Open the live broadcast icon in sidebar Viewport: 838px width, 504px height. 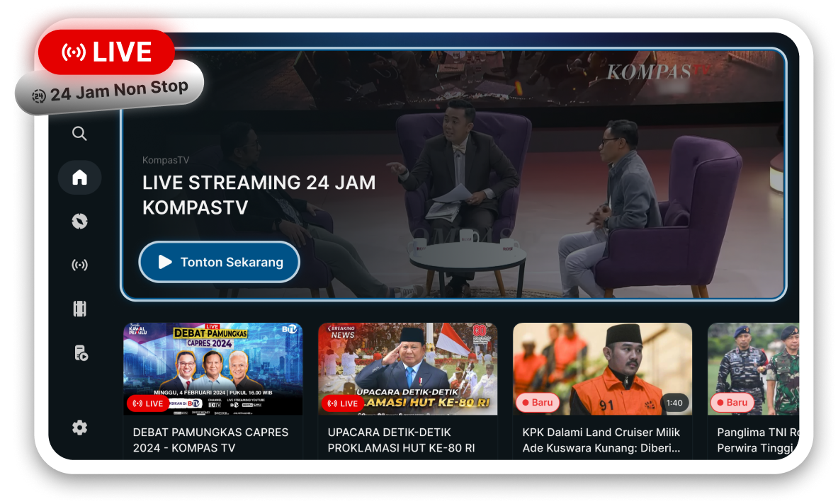(x=79, y=265)
